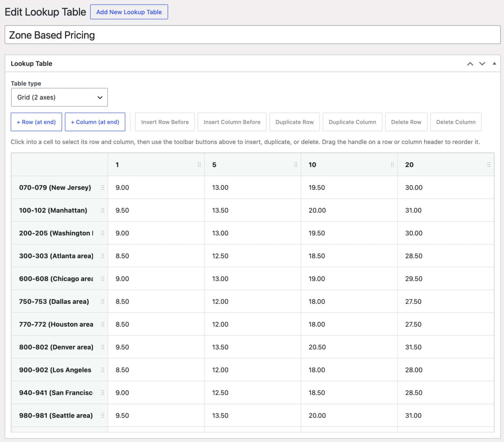Click Delete Column button
504x442 pixels.
coord(456,122)
